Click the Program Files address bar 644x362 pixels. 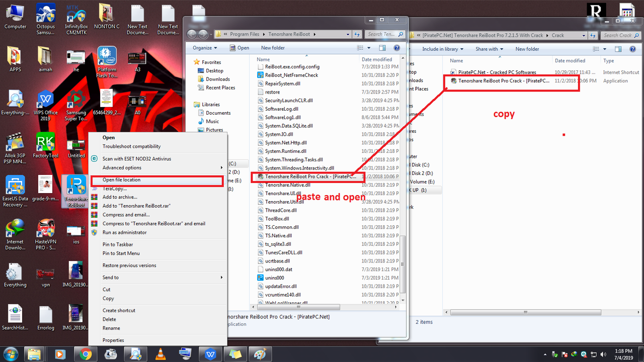point(283,34)
